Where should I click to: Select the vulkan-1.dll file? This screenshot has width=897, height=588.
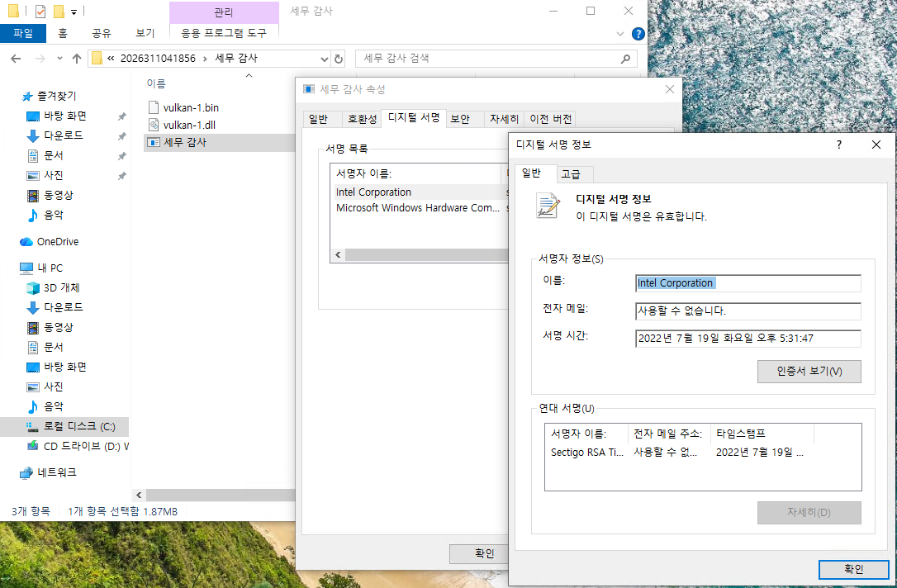(190, 125)
